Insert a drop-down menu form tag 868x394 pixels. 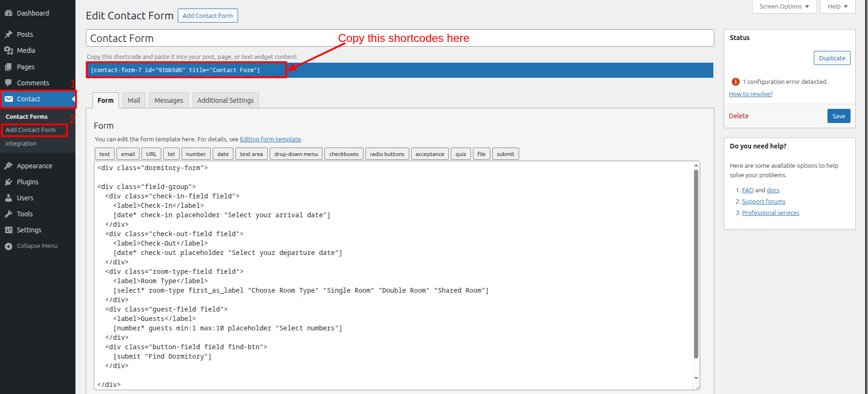click(296, 154)
